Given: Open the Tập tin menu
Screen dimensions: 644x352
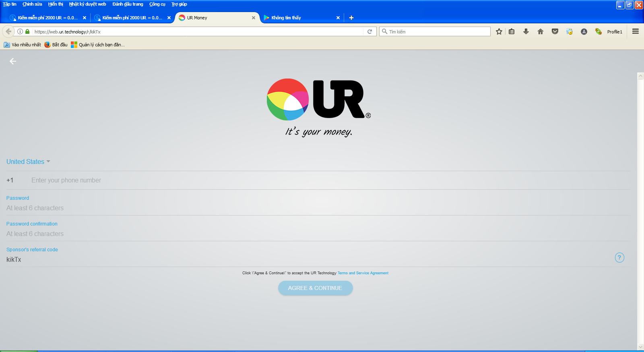Looking at the screenshot, I should [10, 4].
